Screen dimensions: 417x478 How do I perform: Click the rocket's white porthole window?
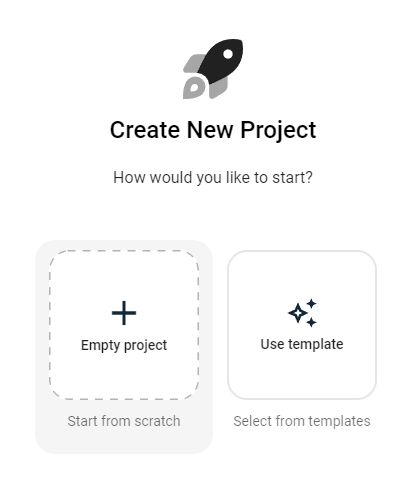pos(228,54)
